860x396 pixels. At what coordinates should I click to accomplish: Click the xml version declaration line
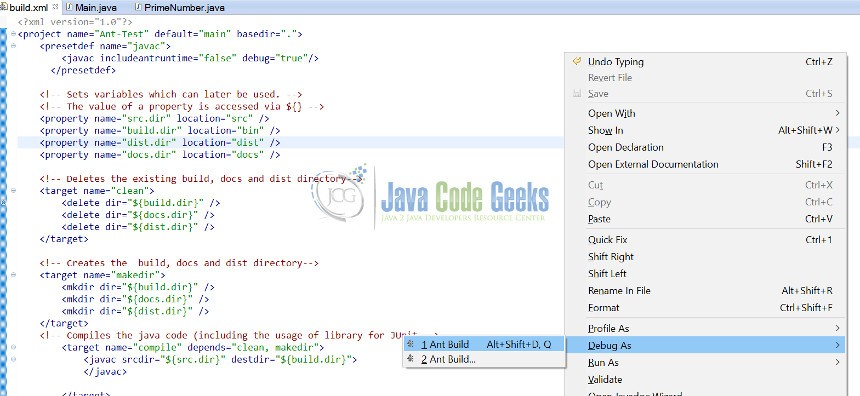click(75, 22)
